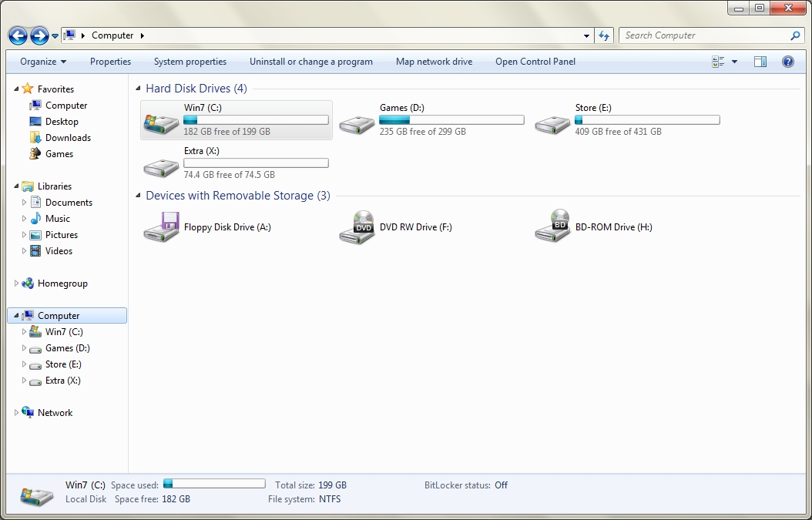812x520 pixels.
Task: Collapse the Libraries group
Action: 16,186
